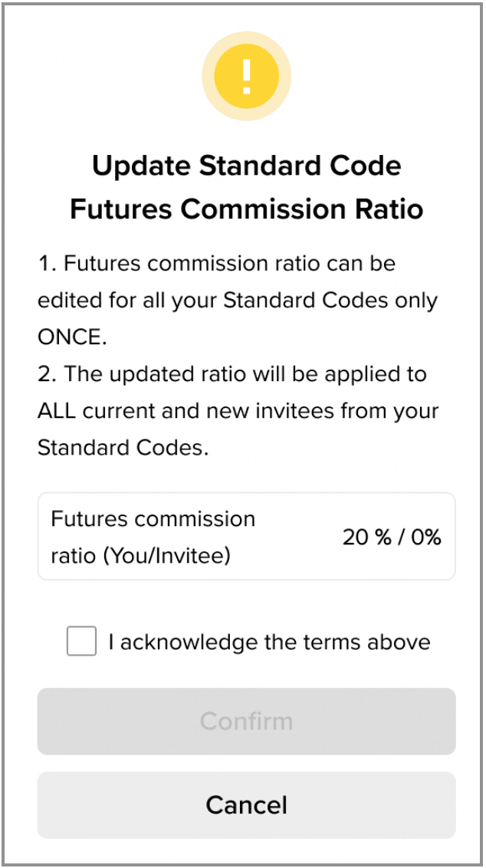Click the 'Update Standard Code' heading line
486x868 pixels.
[246, 166]
